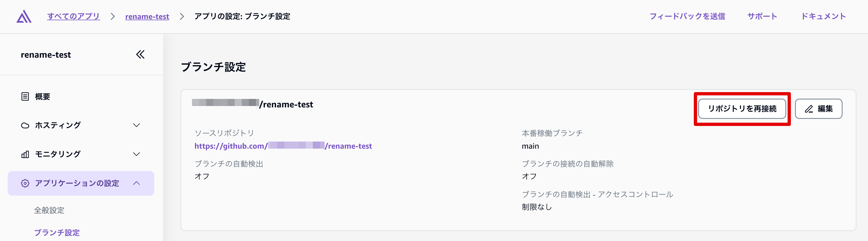
Task: Click the 概要 document icon
Action: coord(25,97)
